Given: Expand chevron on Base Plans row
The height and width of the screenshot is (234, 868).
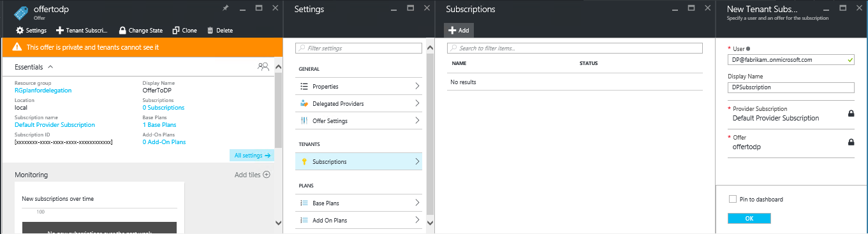Looking at the screenshot, I should click(417, 203).
